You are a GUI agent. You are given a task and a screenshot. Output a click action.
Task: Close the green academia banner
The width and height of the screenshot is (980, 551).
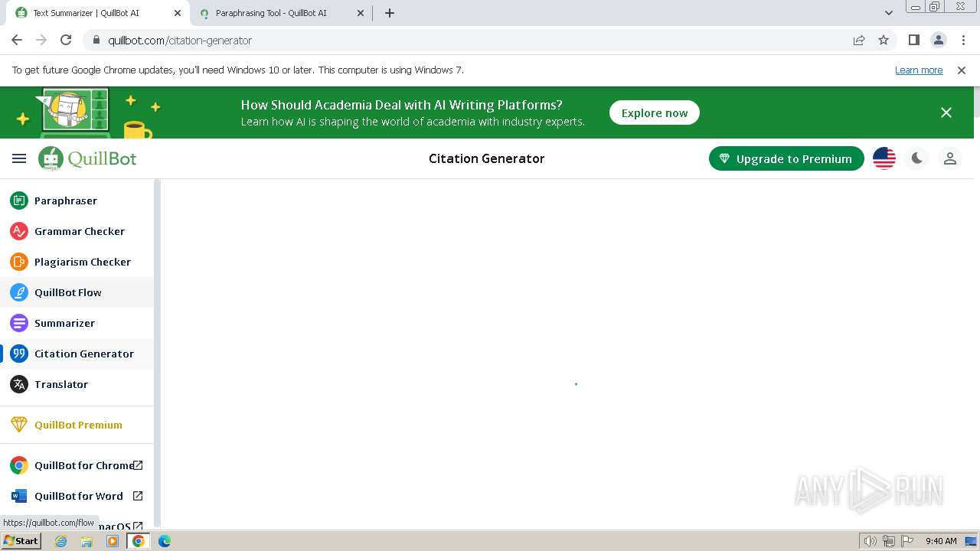point(946,112)
